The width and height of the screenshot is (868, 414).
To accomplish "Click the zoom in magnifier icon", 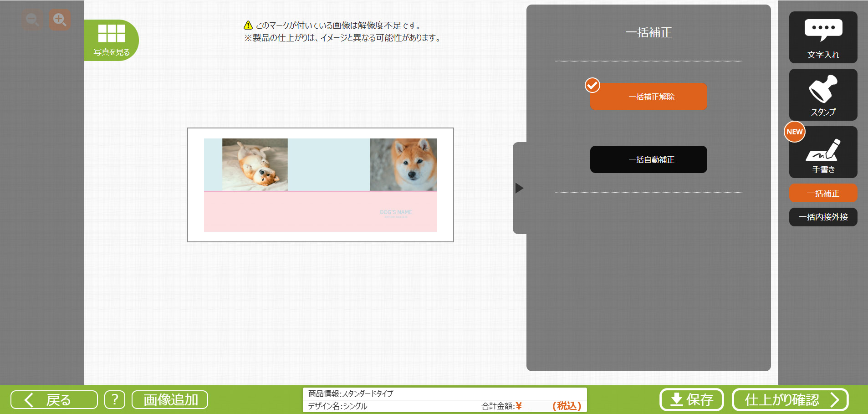I will point(60,20).
